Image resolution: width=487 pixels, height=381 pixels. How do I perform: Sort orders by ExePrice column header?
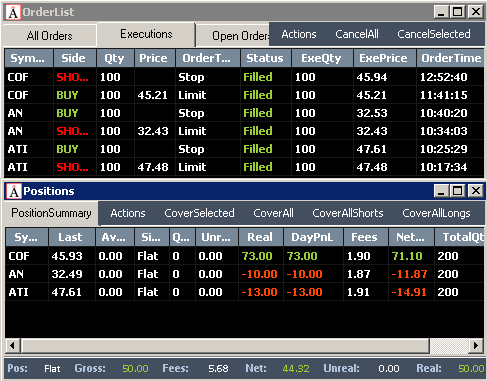385,58
